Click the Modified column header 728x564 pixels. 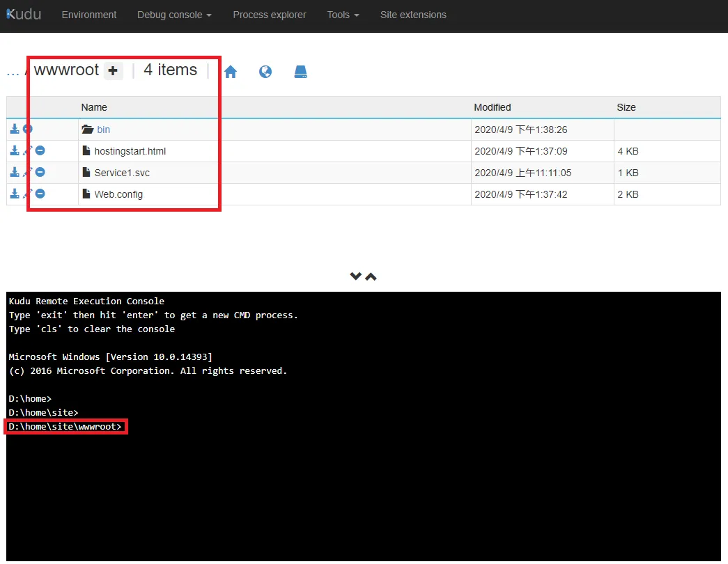492,107
